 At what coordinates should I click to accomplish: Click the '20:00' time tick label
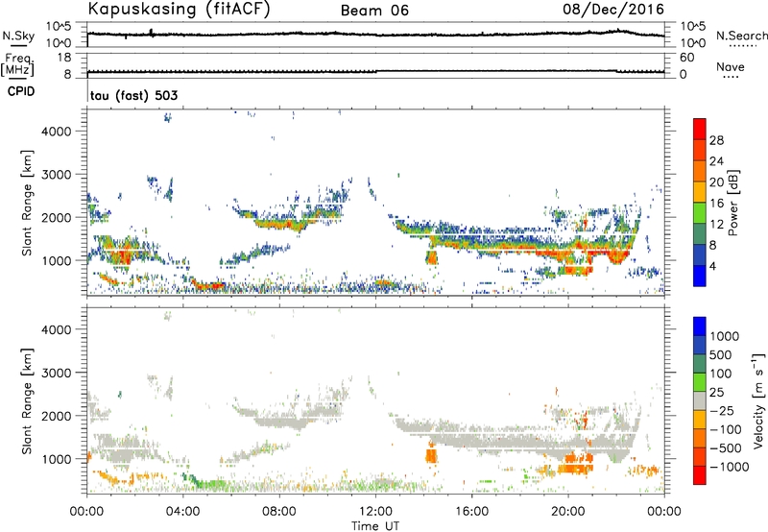[x=568, y=512]
